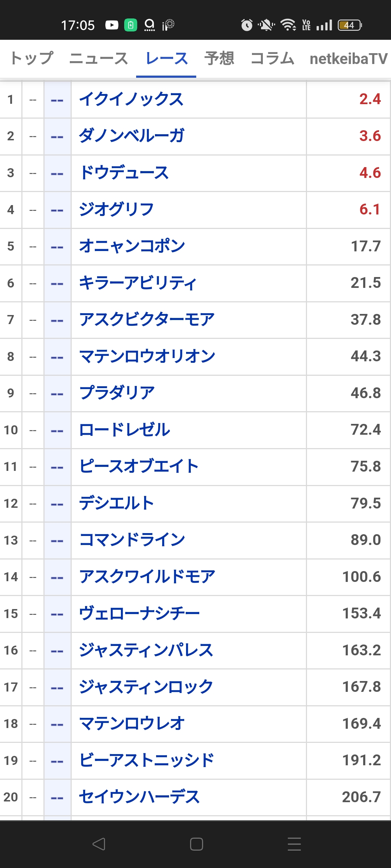Select horse オニャンコポン link
391x868 pixels.
pyautogui.click(x=132, y=246)
